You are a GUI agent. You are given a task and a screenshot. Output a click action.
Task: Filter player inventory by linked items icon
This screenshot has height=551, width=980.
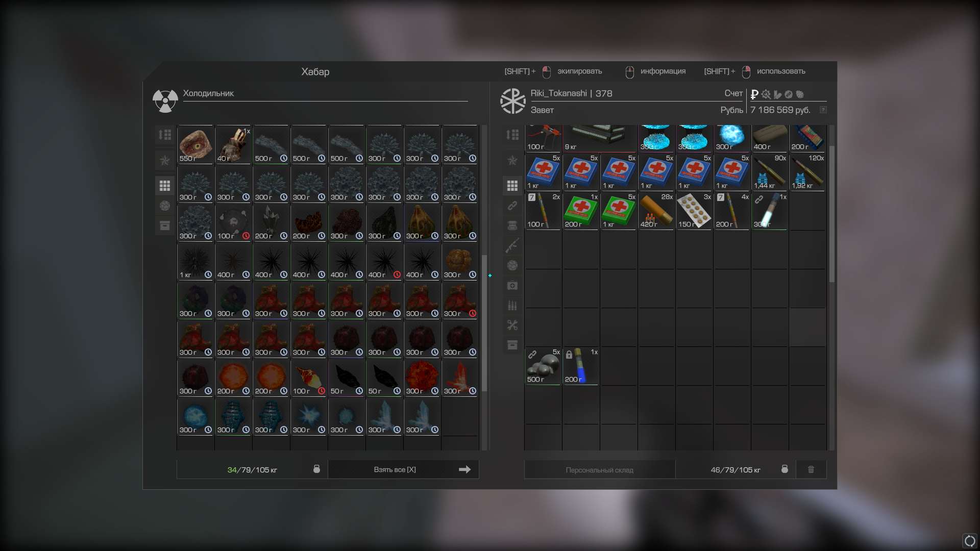coord(512,206)
